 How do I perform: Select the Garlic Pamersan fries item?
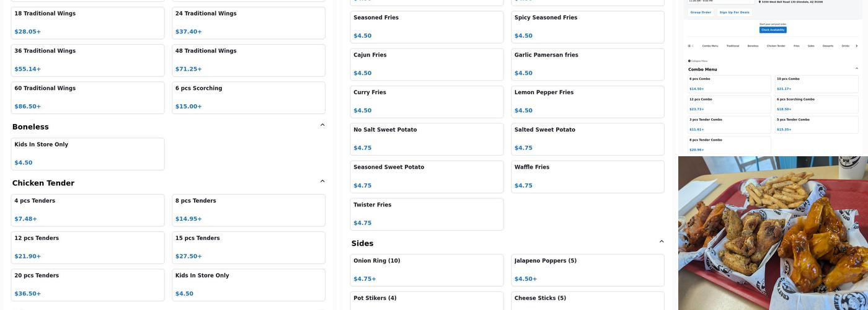[587, 64]
